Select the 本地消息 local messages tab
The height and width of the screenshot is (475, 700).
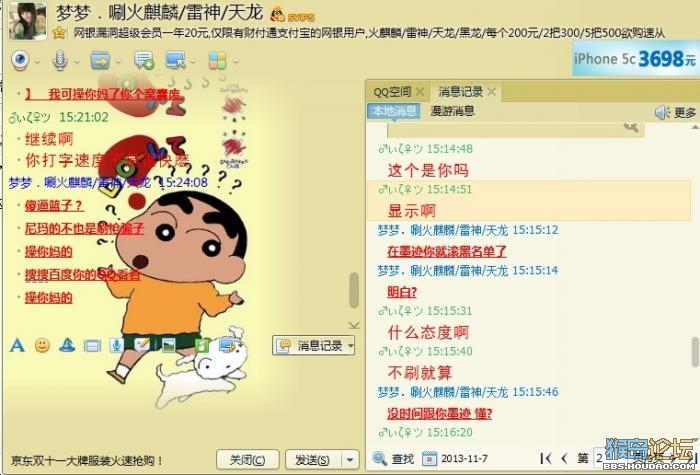pyautogui.click(x=394, y=111)
